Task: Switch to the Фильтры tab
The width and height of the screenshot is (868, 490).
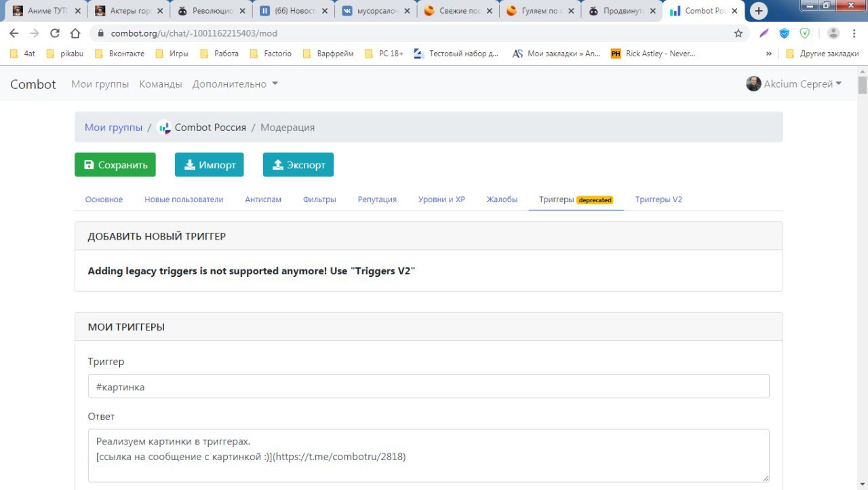Action: point(319,200)
